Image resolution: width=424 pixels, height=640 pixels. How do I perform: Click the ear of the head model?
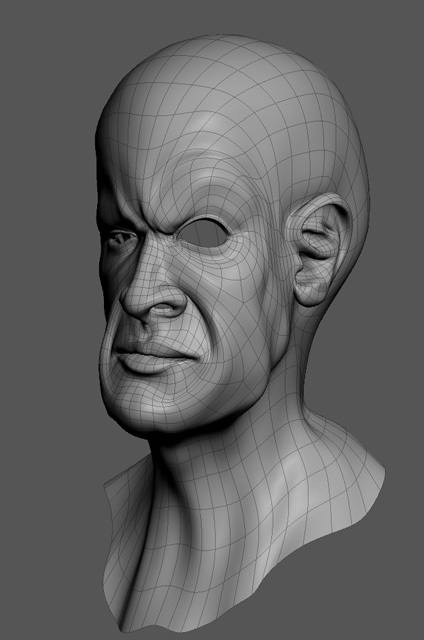coord(316,250)
